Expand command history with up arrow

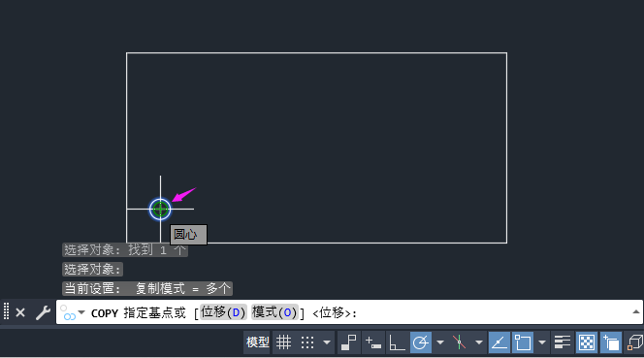coord(636,312)
